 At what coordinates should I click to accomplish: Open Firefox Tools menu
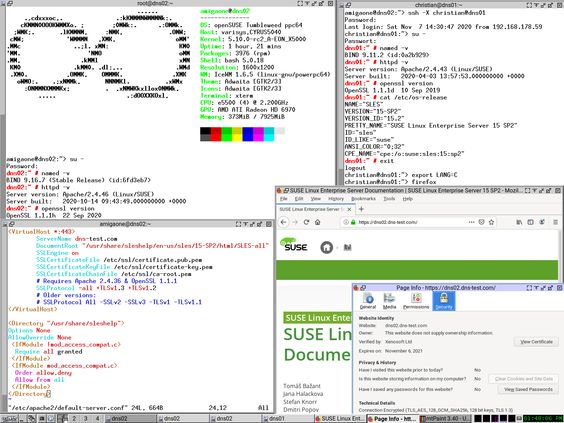389,199
